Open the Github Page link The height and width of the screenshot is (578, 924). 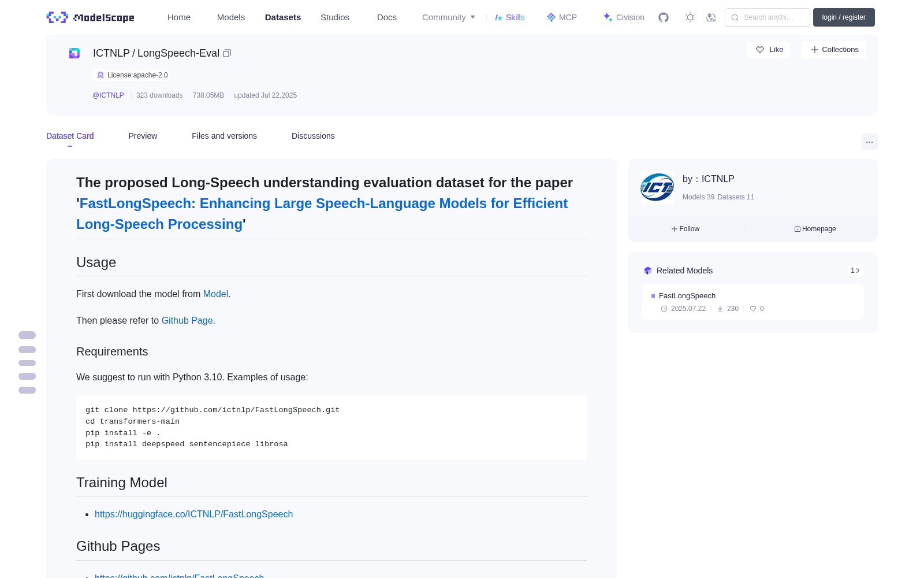click(x=187, y=320)
